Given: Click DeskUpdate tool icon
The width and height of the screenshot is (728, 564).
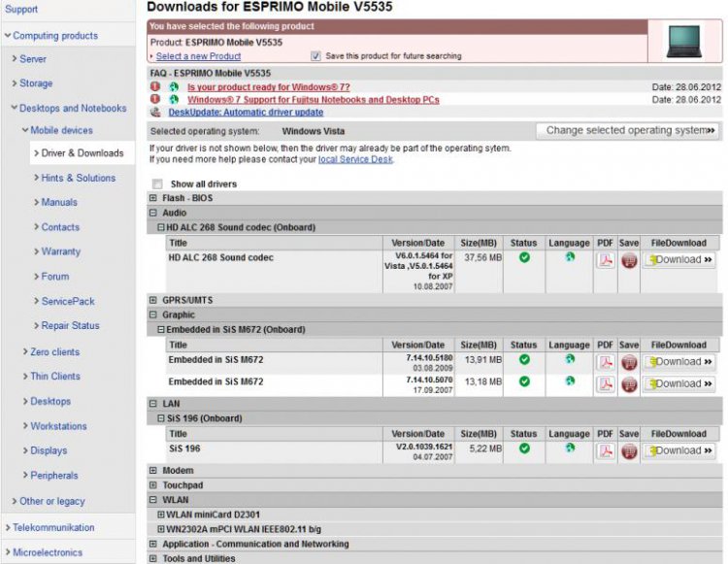Looking at the screenshot, I should pos(155,112).
